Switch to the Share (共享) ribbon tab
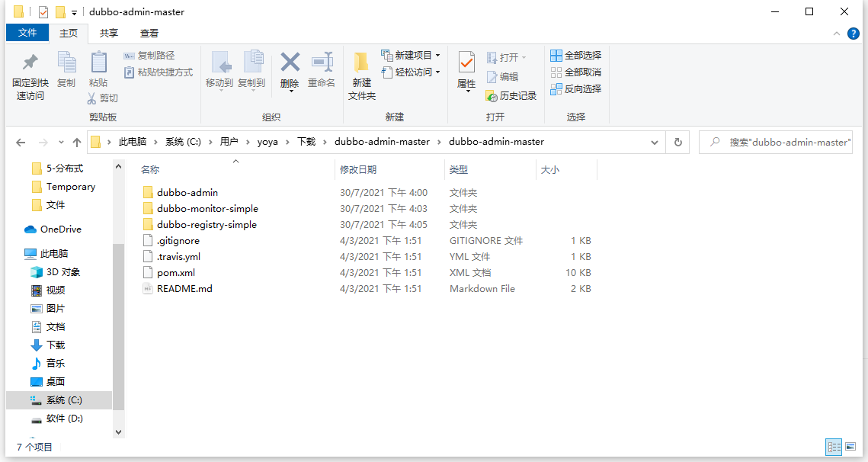The image size is (868, 462). pos(108,34)
